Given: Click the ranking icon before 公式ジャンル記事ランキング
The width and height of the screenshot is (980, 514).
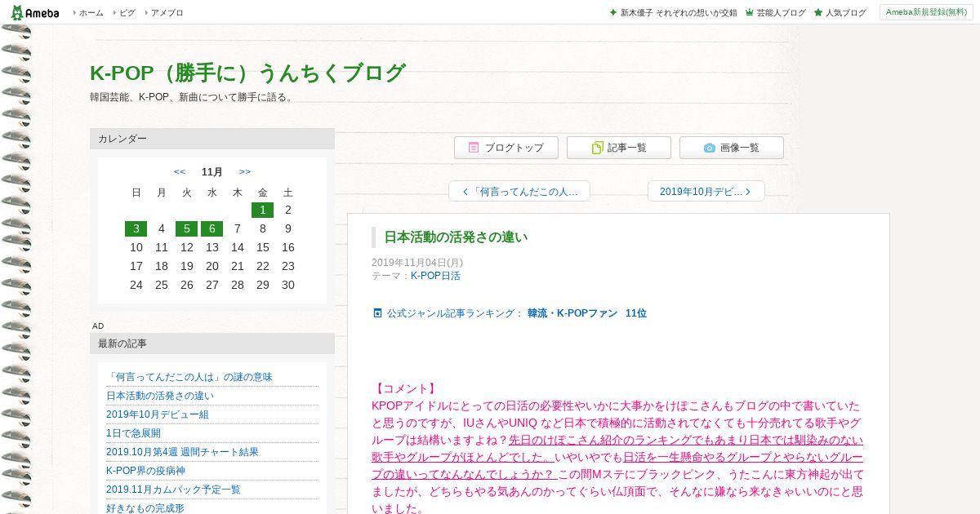Looking at the screenshot, I should click(x=377, y=313).
